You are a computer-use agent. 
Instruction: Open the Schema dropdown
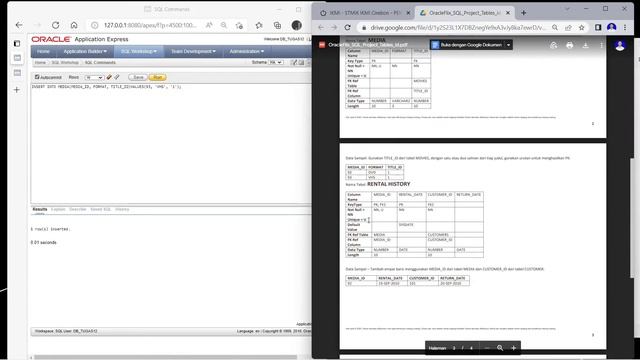point(276,62)
